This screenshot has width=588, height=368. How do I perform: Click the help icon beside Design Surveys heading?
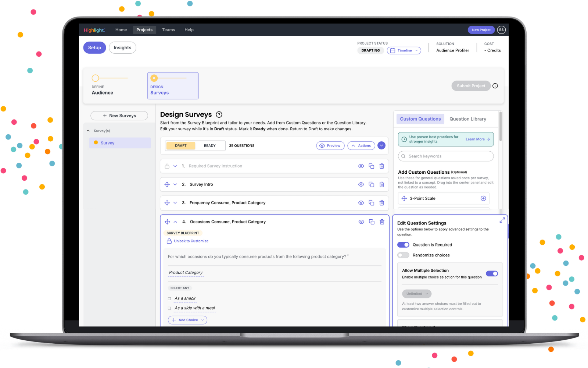219,114
